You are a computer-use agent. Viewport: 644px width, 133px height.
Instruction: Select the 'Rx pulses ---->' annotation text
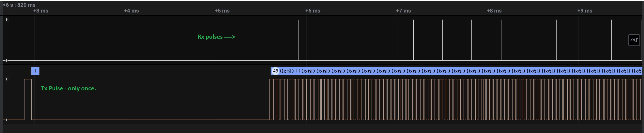(216, 37)
